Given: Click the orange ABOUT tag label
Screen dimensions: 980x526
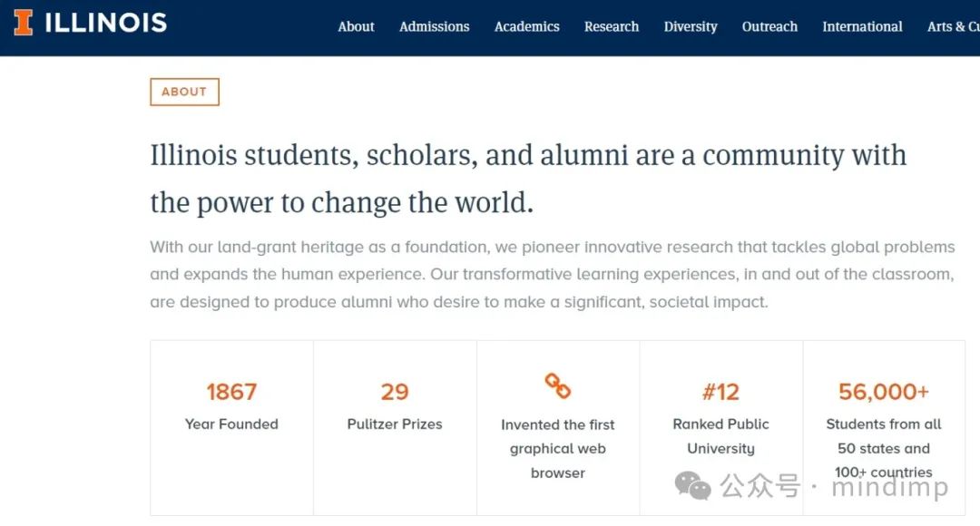Looking at the screenshot, I should tap(184, 92).
